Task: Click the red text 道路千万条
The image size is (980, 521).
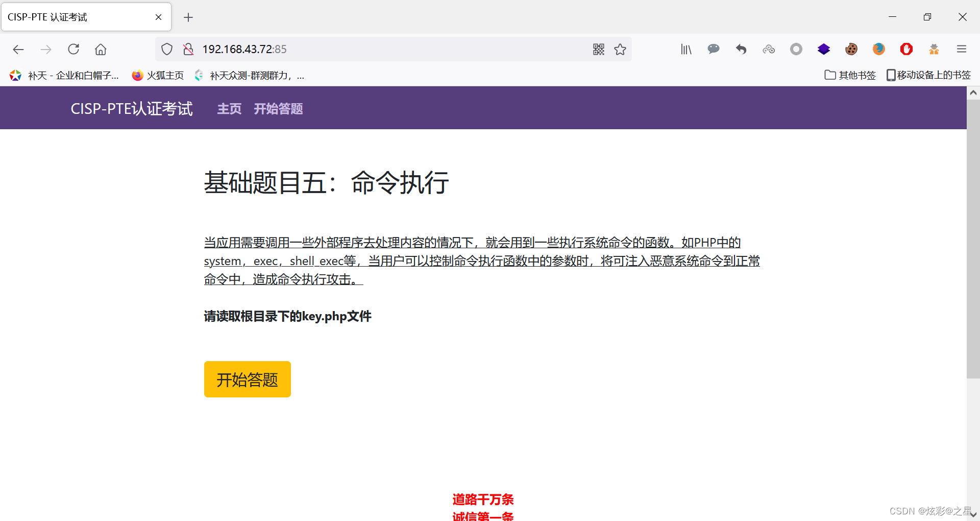Action: coord(483,499)
